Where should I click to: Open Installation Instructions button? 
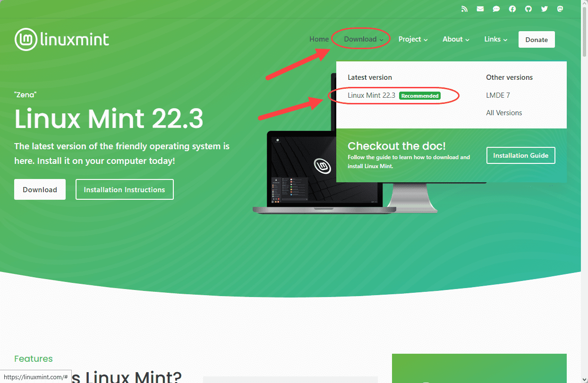[125, 189]
